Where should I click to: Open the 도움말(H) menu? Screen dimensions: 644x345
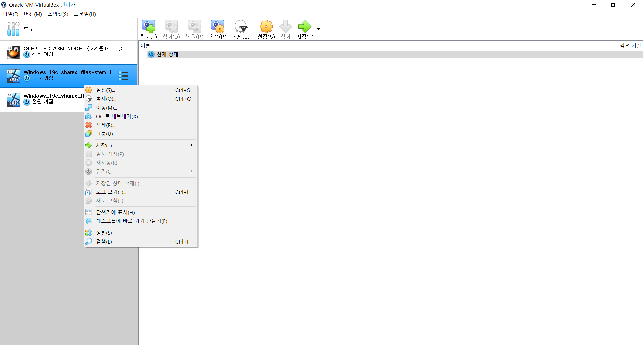(85, 14)
